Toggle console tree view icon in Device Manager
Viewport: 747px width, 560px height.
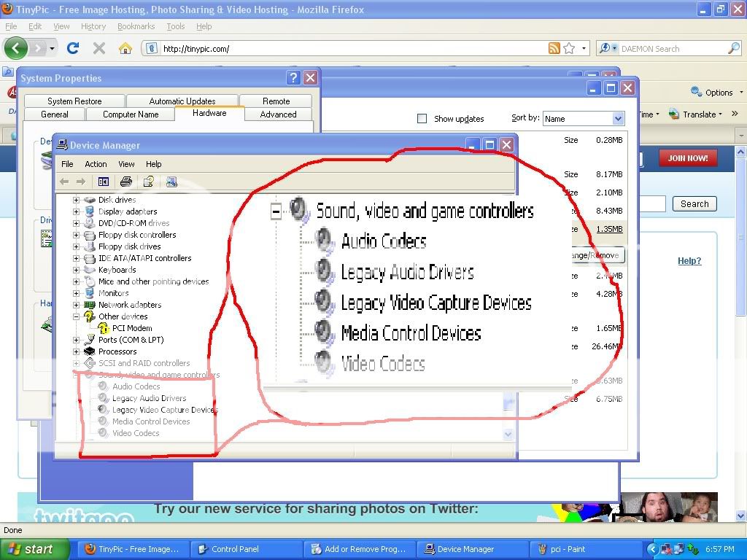[x=104, y=182]
